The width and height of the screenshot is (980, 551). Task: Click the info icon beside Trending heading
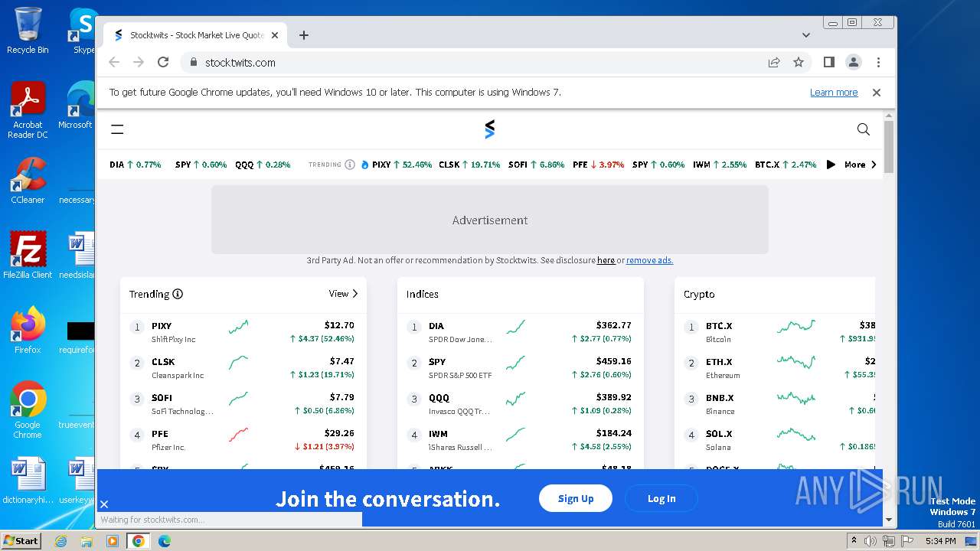click(178, 294)
